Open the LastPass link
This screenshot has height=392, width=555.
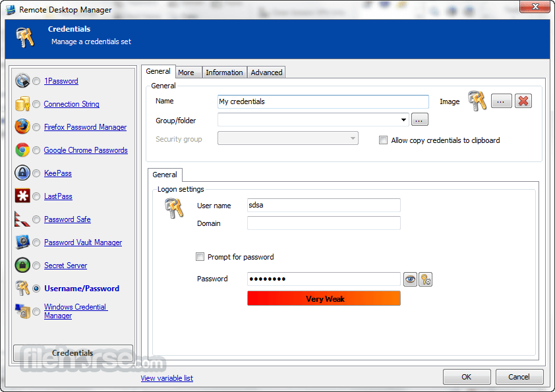pyautogui.click(x=58, y=196)
